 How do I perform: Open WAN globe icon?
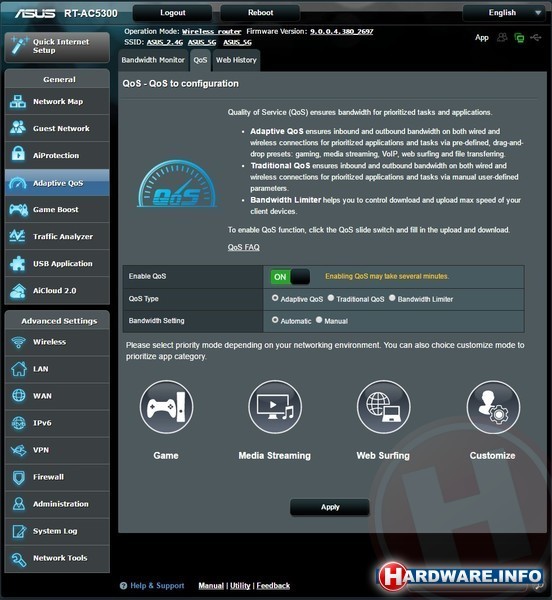tap(18, 396)
